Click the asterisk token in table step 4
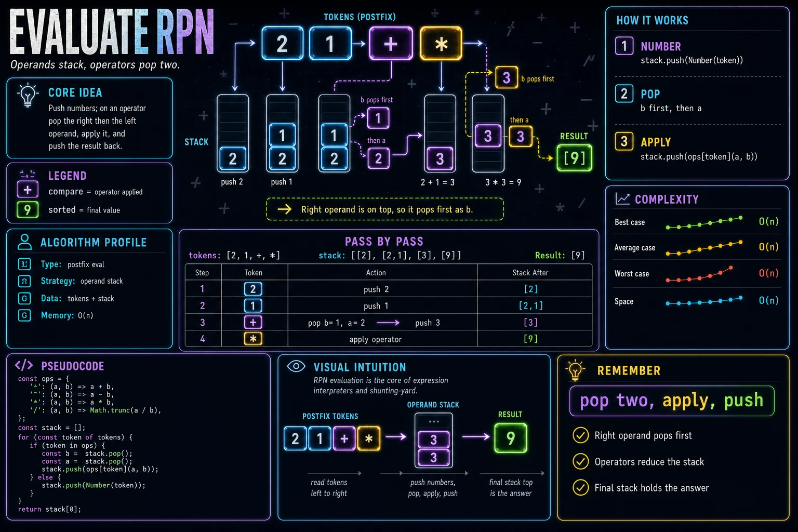Viewport: 798px width, 532px height. 253,339
